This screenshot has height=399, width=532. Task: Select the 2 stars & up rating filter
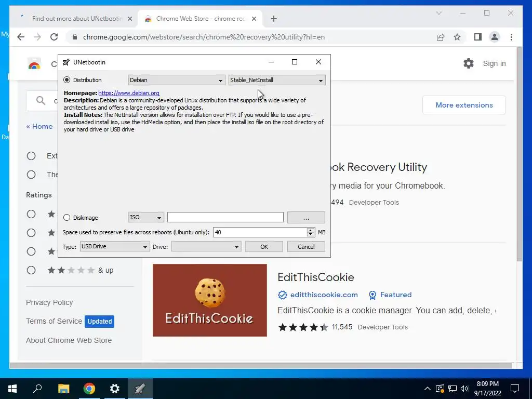31,270
